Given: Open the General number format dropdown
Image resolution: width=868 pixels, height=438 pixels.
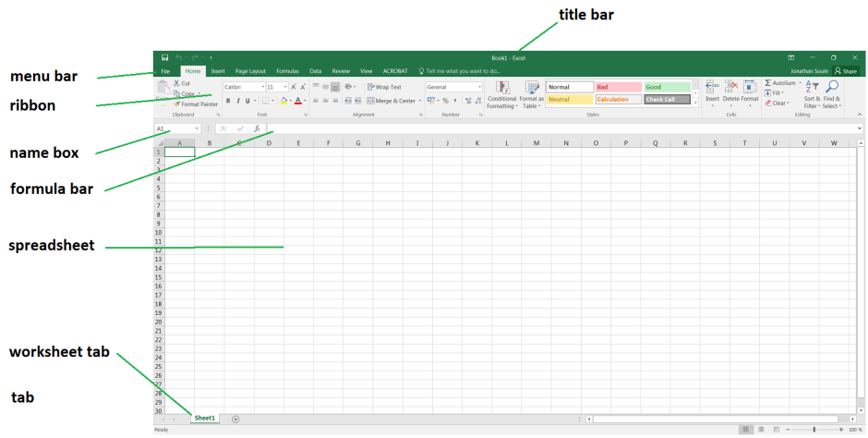Looking at the screenshot, I should [x=479, y=87].
